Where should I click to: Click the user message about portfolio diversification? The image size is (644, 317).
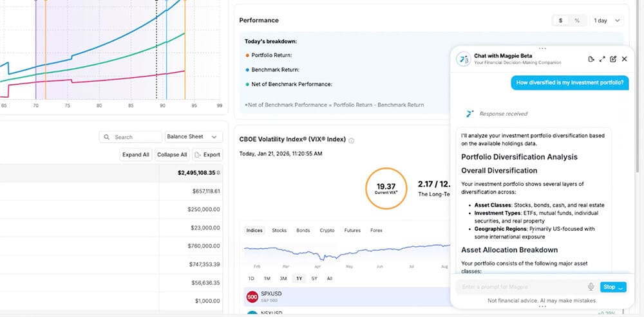click(570, 82)
